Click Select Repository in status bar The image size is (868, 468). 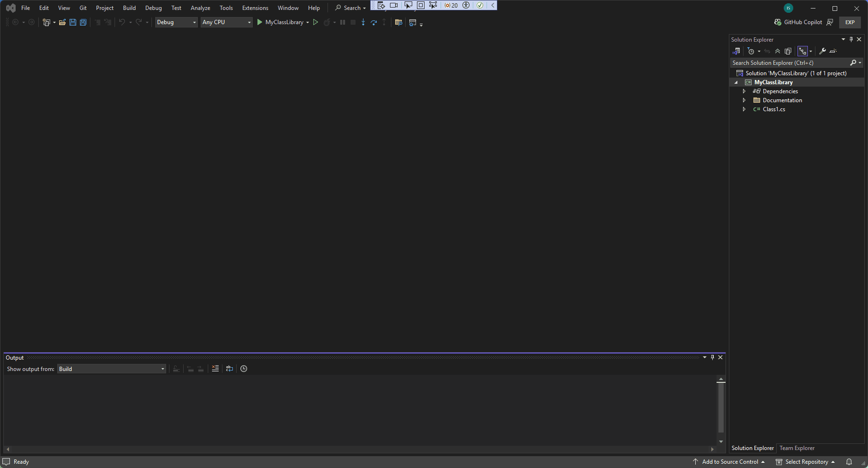[x=805, y=462]
